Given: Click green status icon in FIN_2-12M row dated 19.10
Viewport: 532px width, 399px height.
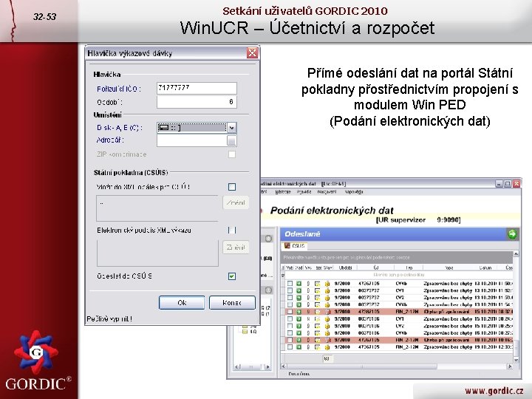Looking at the screenshot, I should 299,347.
